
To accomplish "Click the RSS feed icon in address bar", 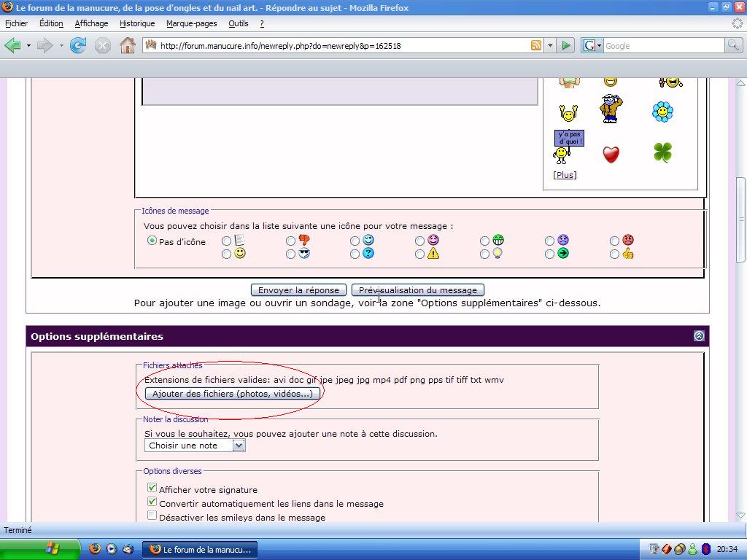I will (536, 45).
